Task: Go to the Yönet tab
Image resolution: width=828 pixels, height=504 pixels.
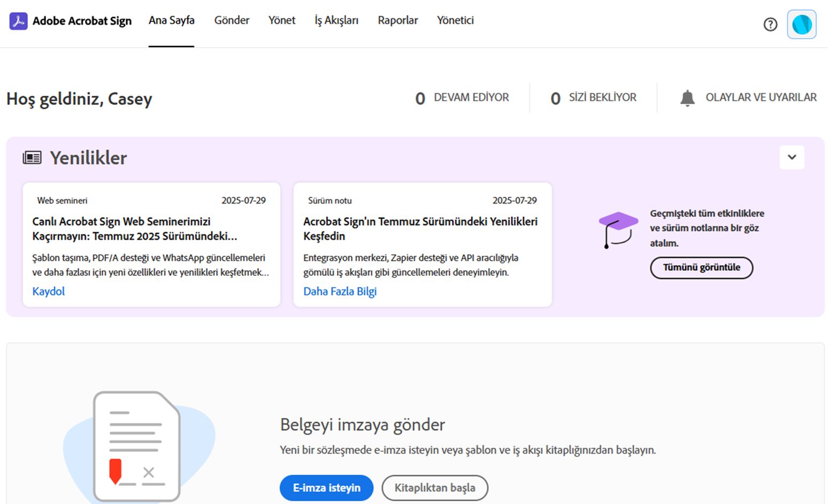Action: [282, 20]
